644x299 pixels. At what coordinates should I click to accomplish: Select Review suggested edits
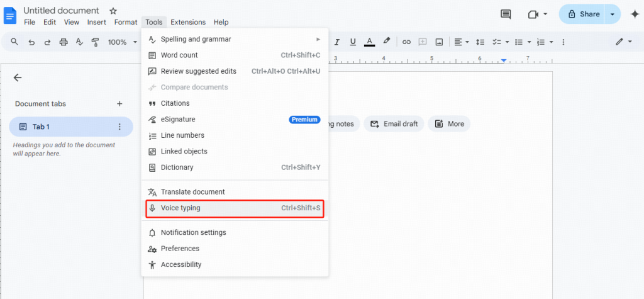[235, 71]
